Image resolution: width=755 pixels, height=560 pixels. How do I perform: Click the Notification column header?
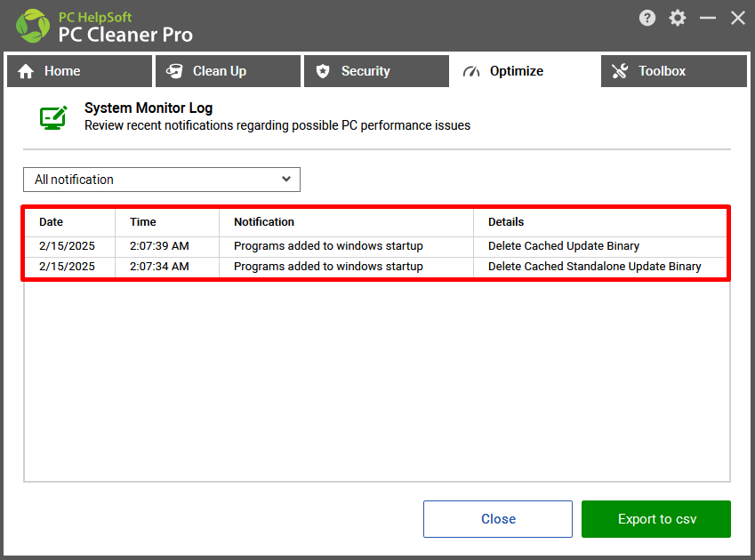click(264, 222)
